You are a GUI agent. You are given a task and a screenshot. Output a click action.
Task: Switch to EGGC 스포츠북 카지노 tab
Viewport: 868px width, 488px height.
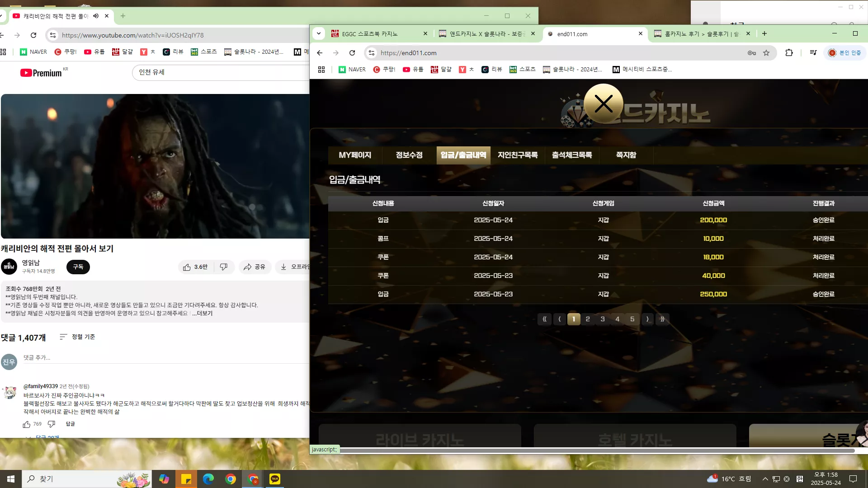pyautogui.click(x=380, y=34)
